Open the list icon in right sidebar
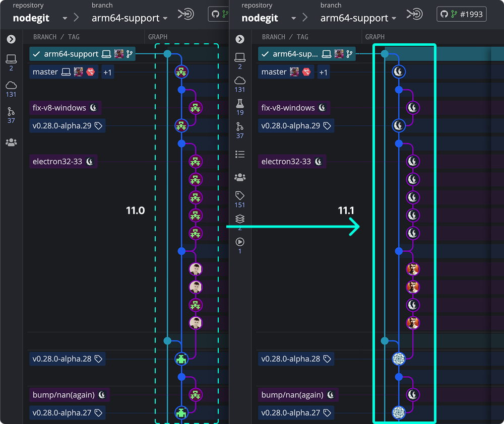This screenshot has width=504, height=424. click(x=240, y=155)
